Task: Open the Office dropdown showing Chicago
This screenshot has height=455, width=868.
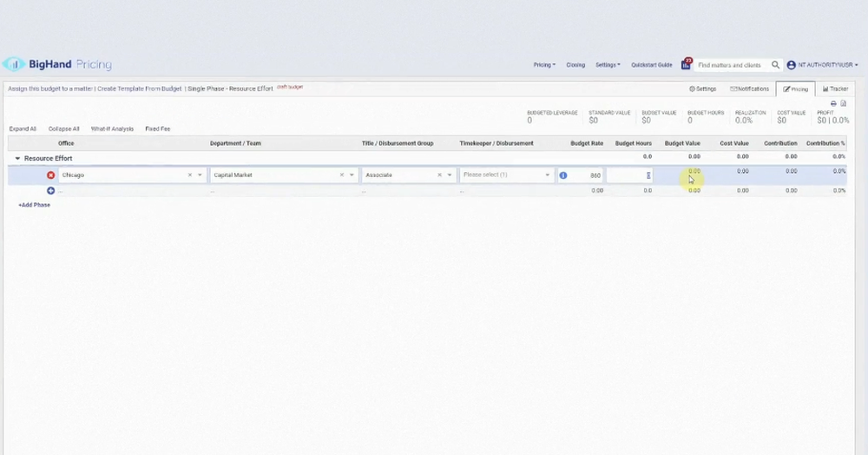Action: (200, 175)
